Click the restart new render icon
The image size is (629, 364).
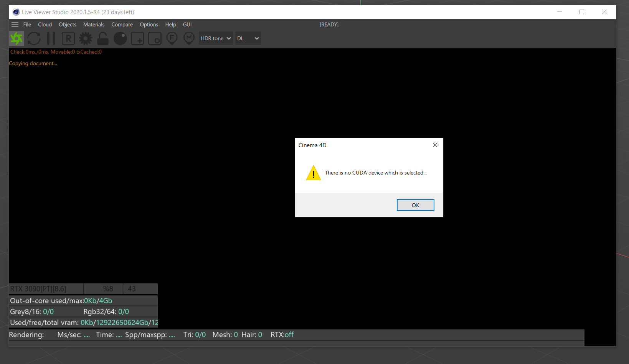(34, 38)
